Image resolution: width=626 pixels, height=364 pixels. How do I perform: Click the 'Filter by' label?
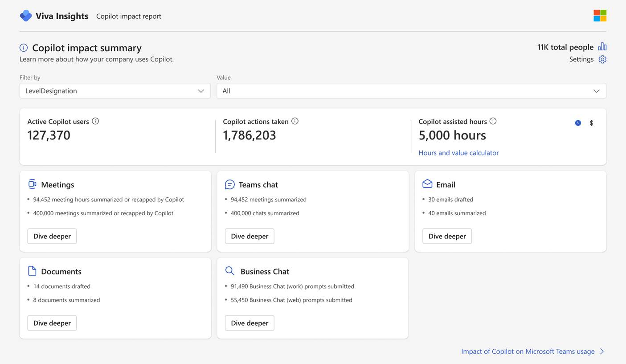30,78
